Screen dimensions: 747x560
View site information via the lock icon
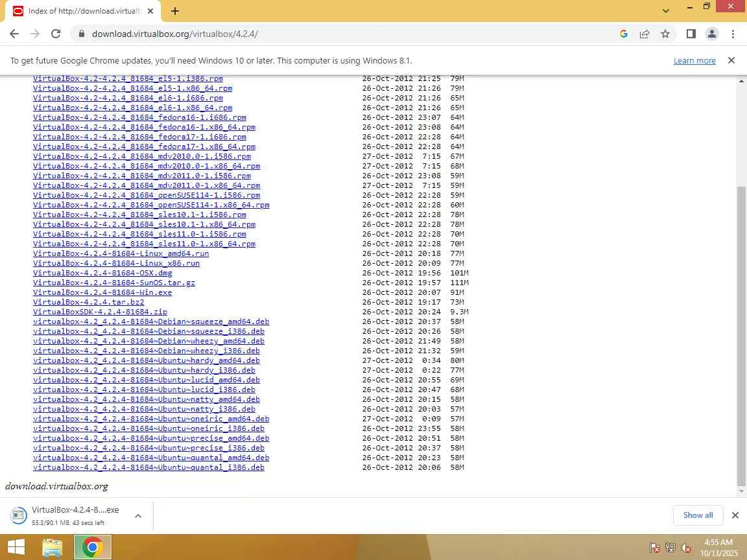coord(82,34)
